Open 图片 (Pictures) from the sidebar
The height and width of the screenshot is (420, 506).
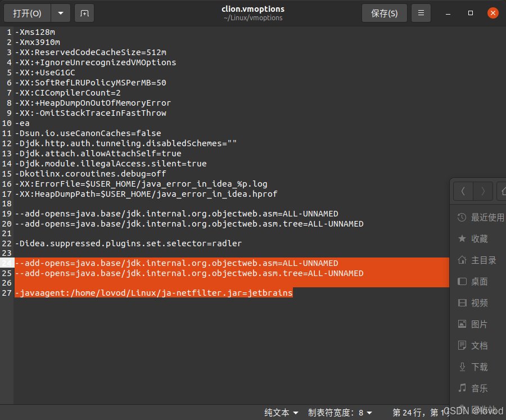479,324
